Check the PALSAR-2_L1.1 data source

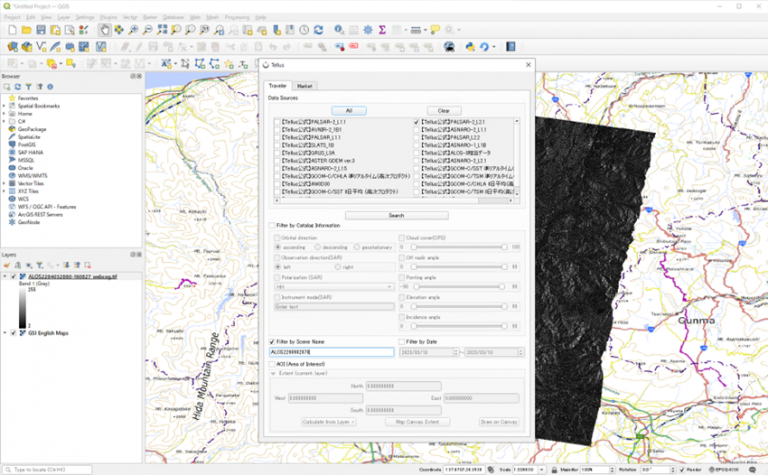pos(277,122)
